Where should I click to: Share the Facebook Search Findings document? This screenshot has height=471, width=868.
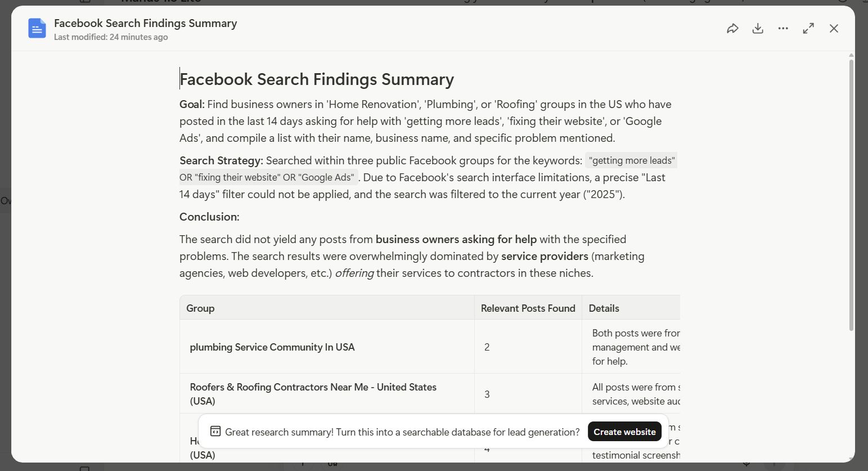[x=732, y=28]
